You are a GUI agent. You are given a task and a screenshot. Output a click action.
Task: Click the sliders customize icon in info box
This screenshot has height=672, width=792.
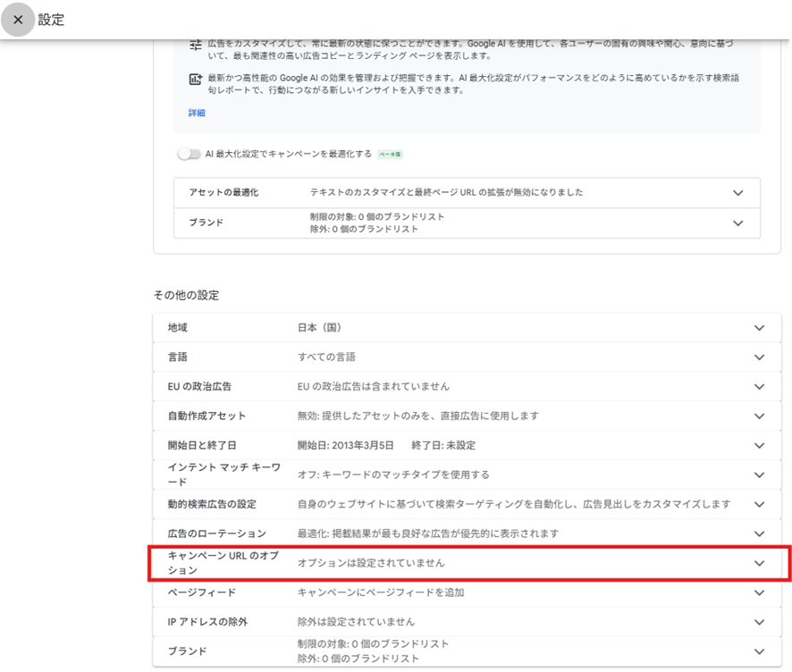(196, 45)
